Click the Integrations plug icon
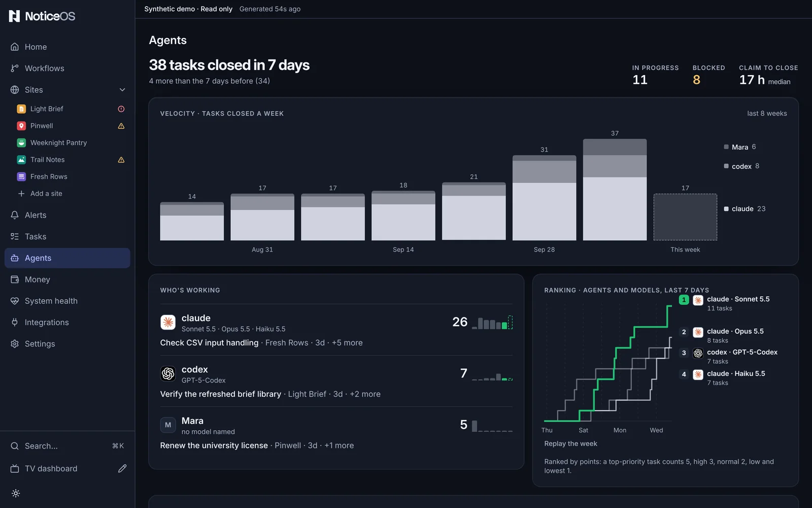The height and width of the screenshot is (508, 812). click(x=15, y=322)
